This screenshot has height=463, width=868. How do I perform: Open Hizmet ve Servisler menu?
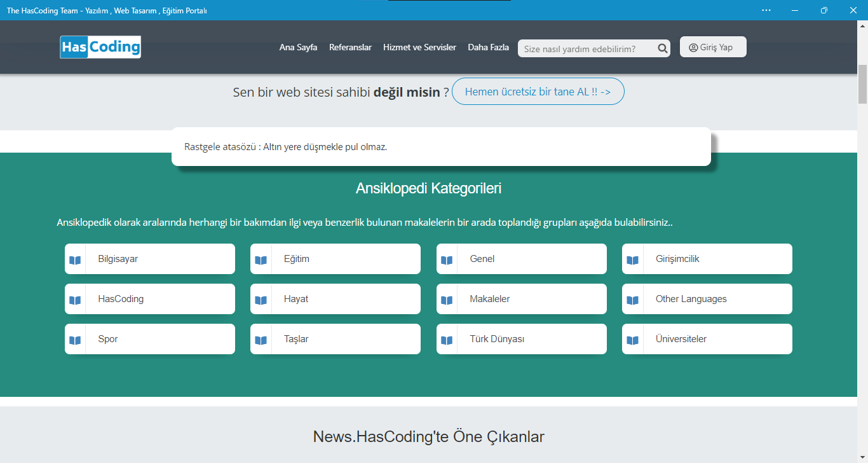pyautogui.click(x=419, y=47)
